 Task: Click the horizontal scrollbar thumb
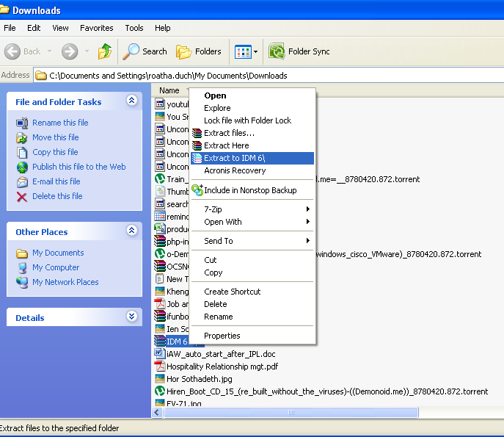[291, 413]
